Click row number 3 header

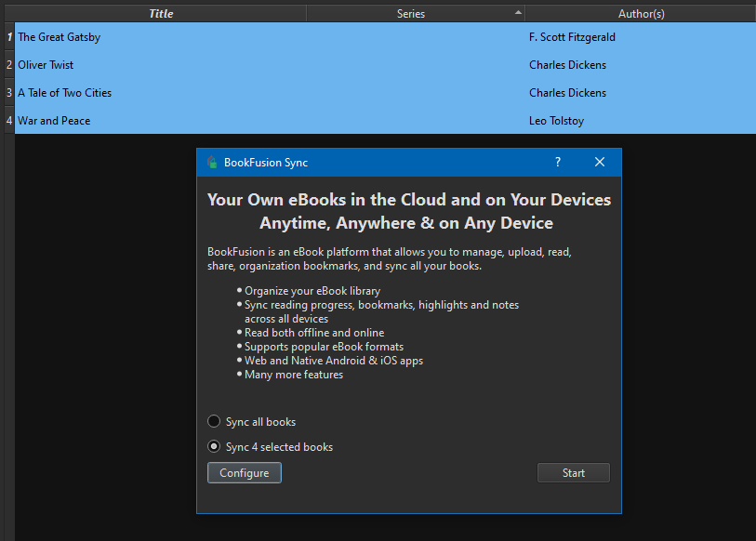[9, 93]
